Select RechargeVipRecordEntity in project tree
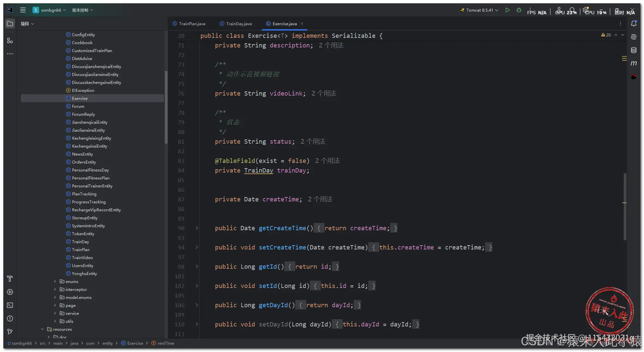The width and height of the screenshot is (644, 352). click(96, 210)
